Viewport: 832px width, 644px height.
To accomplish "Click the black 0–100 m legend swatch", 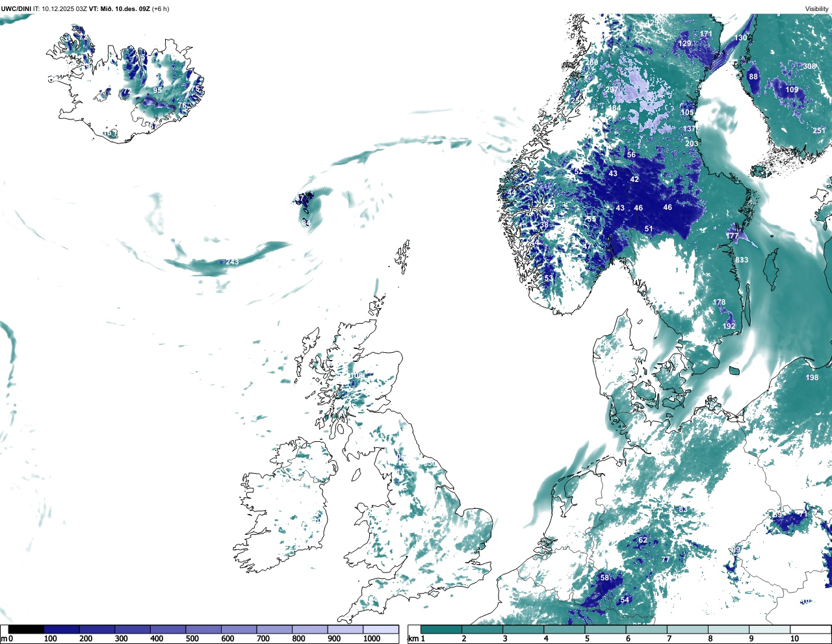I will [x=26, y=629].
